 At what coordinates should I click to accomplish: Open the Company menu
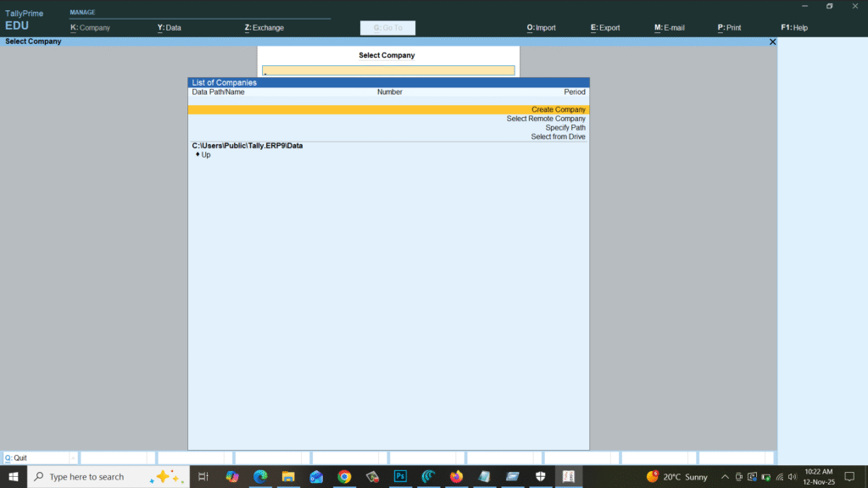[x=92, y=27]
